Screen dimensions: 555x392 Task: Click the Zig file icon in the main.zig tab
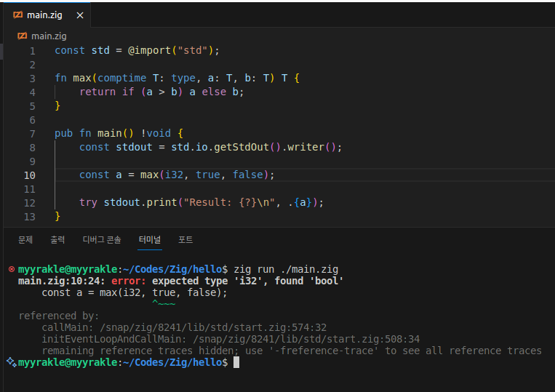tap(17, 15)
